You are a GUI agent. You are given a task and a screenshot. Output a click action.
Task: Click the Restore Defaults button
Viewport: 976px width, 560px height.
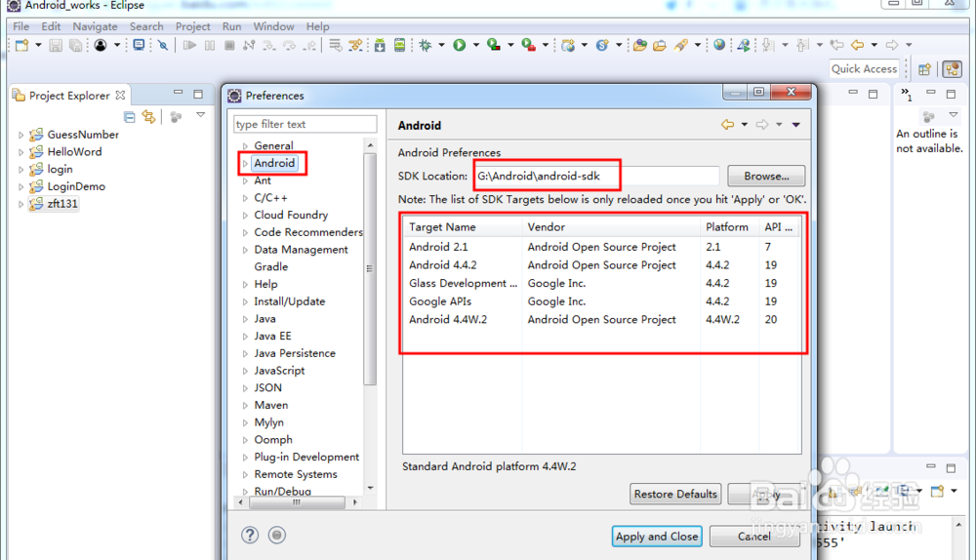[x=675, y=494]
